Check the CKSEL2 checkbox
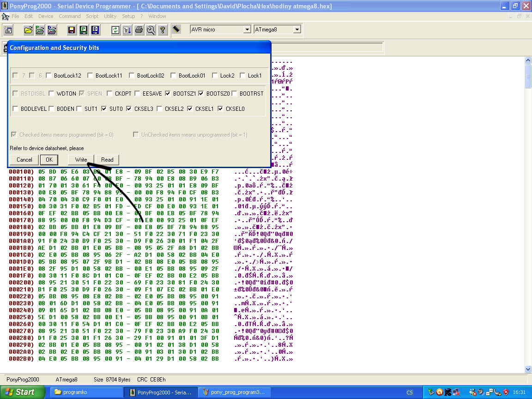Screen dimensions: 532x399 click(159, 109)
